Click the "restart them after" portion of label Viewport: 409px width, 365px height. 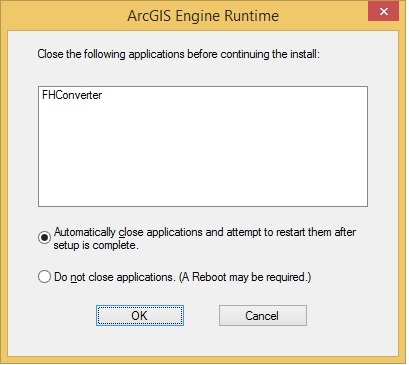click(315, 232)
